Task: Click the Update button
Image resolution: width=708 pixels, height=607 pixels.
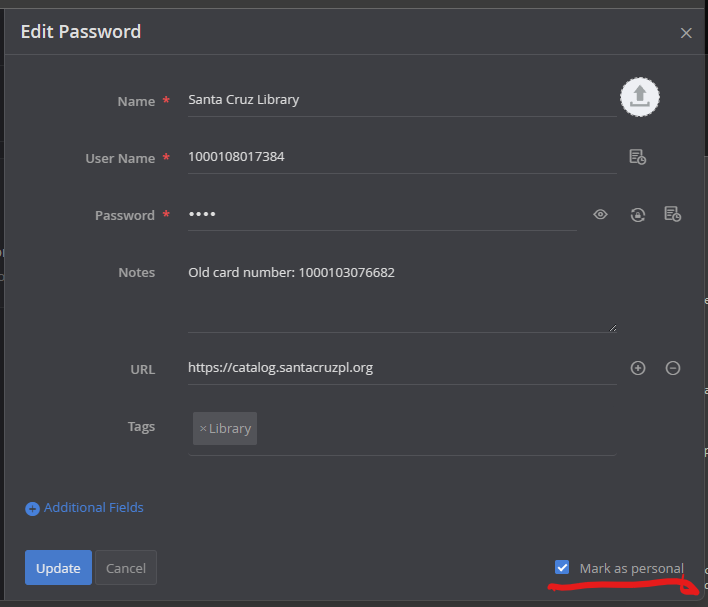Action: [58, 568]
